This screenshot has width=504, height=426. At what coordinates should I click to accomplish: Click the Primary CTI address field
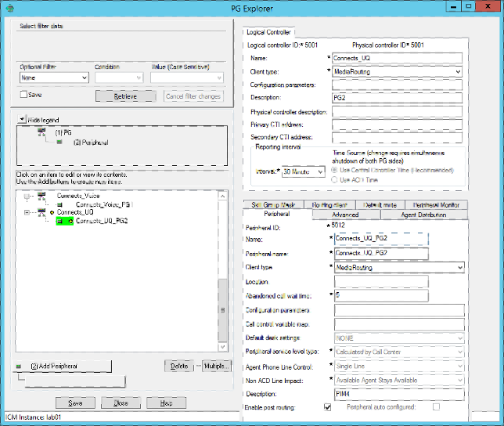pos(397,125)
